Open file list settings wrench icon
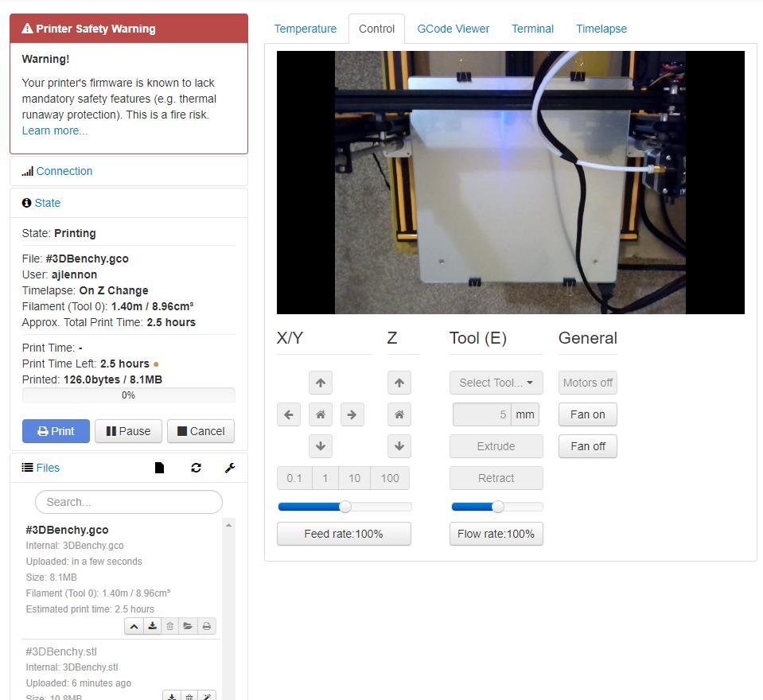763x700 pixels. click(x=230, y=468)
